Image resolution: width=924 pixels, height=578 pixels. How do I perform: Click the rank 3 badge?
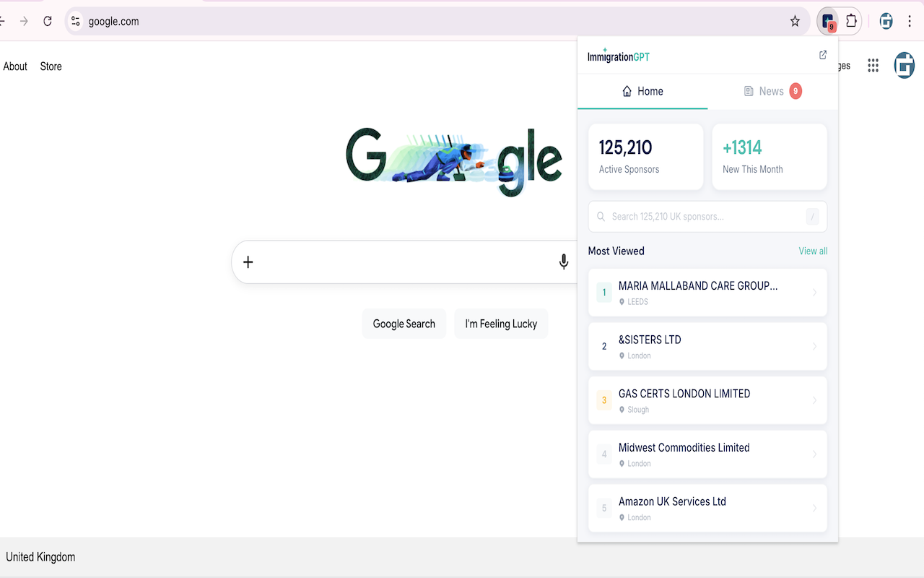604,400
